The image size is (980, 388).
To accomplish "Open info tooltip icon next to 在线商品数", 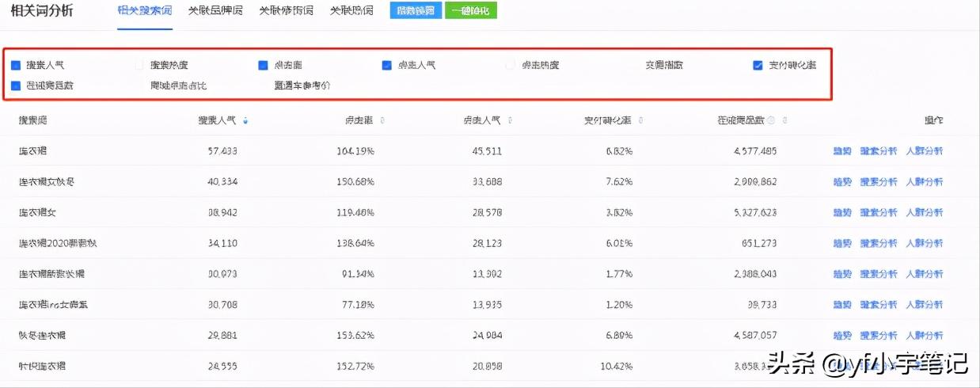I will (x=772, y=121).
